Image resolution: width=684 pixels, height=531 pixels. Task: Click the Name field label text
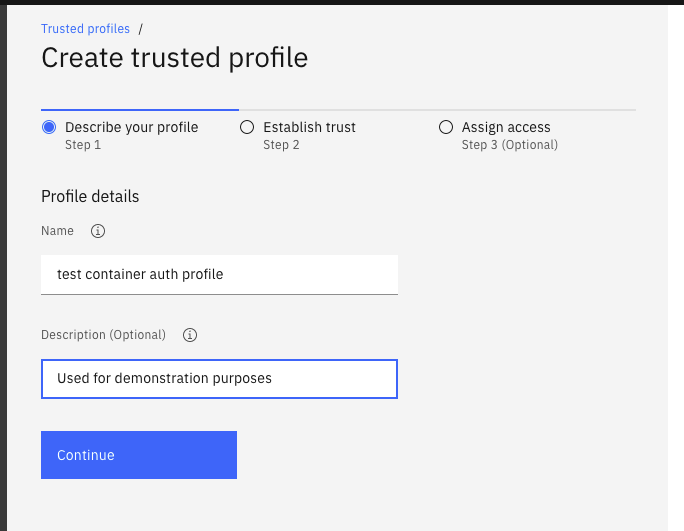click(57, 231)
